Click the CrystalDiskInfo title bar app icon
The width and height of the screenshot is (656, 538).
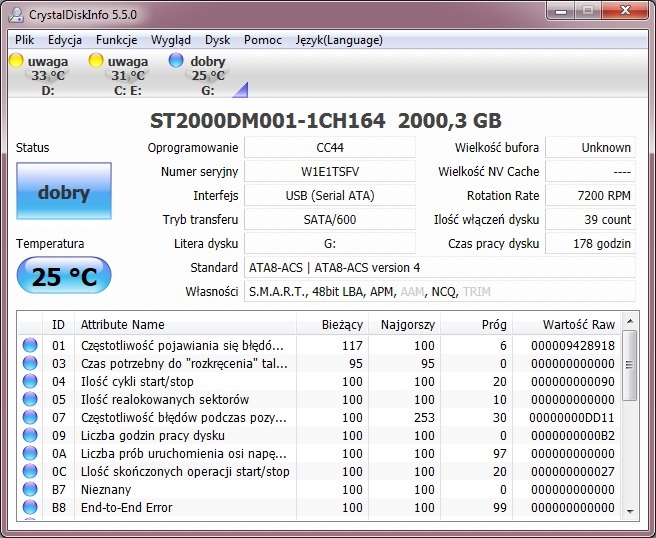[x=16, y=15]
